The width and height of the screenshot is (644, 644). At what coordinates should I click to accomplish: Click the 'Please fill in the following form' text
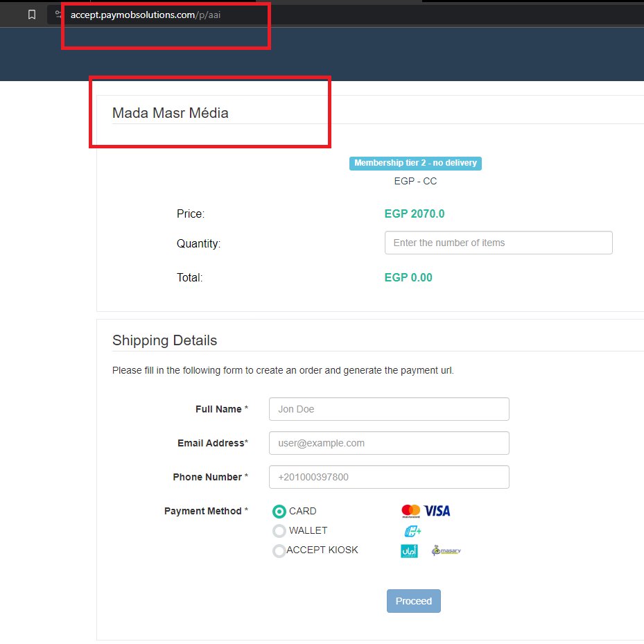click(x=283, y=370)
